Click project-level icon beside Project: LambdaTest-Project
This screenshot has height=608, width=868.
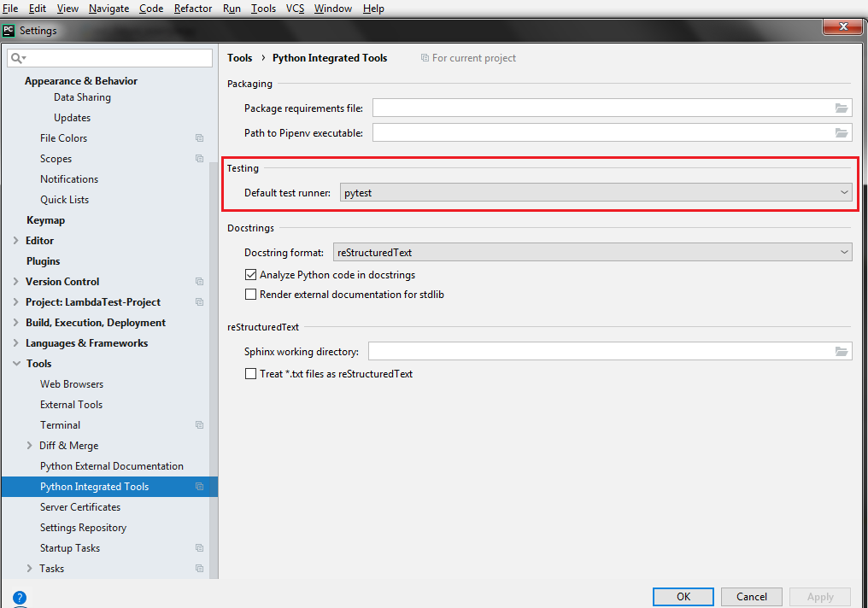(x=199, y=302)
